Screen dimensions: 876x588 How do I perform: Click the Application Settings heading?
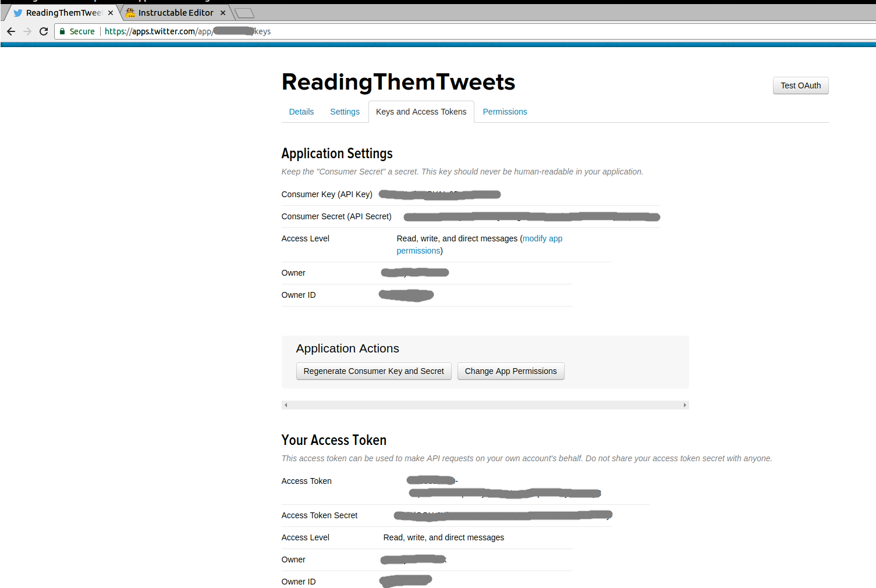(337, 154)
